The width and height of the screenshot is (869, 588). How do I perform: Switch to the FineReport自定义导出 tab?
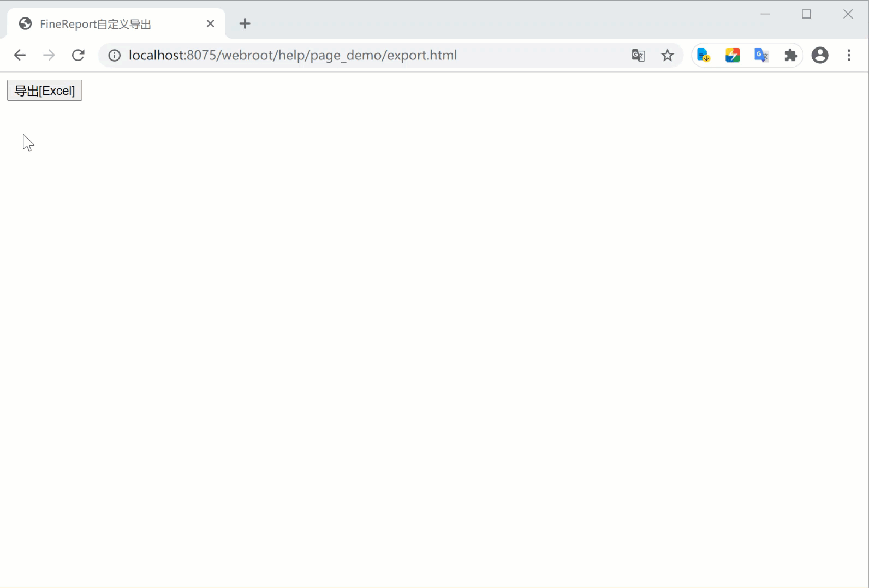pyautogui.click(x=116, y=24)
